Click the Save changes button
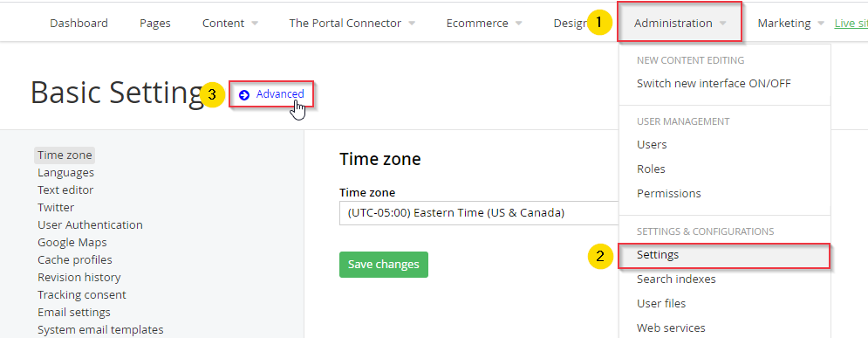This screenshot has height=338, width=868. [384, 265]
